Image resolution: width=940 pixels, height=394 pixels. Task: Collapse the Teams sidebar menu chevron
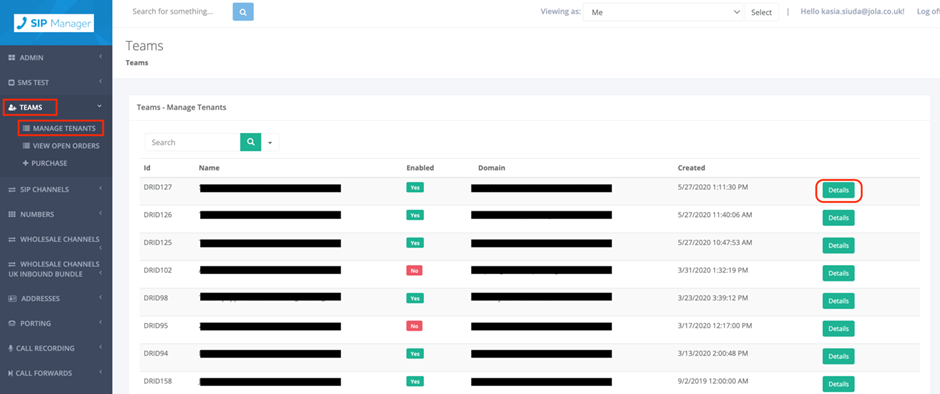(x=100, y=106)
